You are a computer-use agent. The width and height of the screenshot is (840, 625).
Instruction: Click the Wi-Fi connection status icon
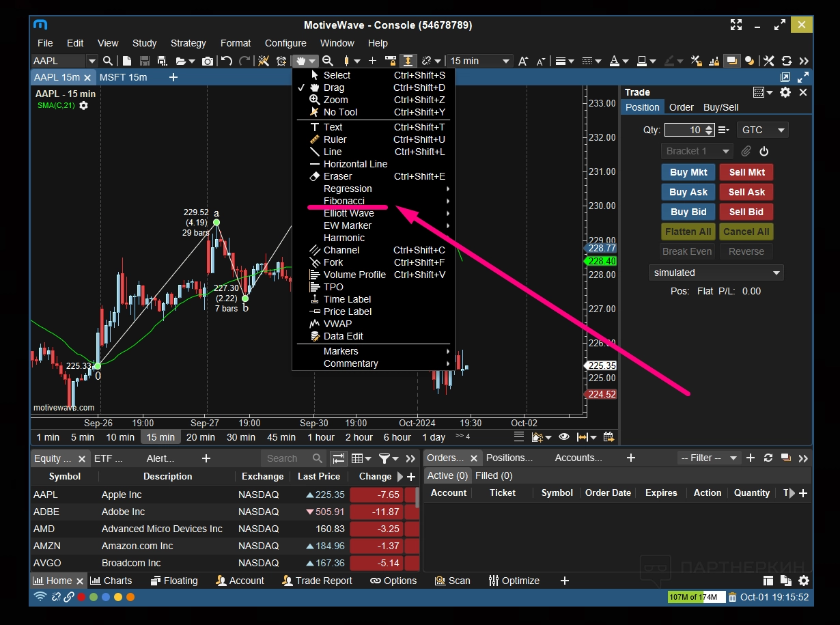point(40,597)
